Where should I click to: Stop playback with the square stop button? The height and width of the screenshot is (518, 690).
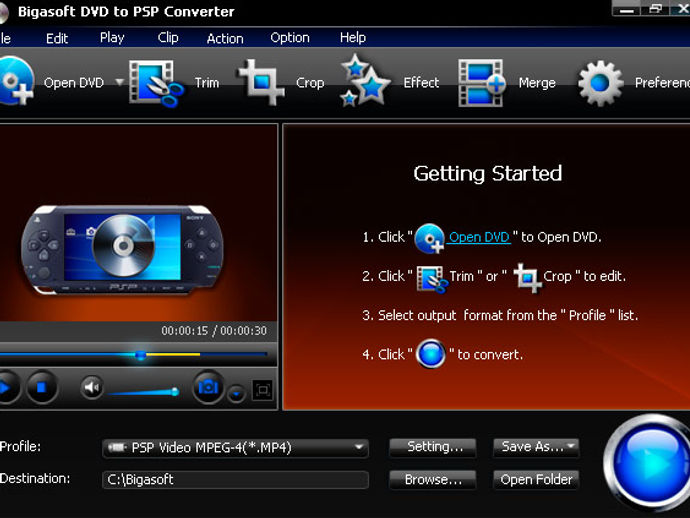41,387
